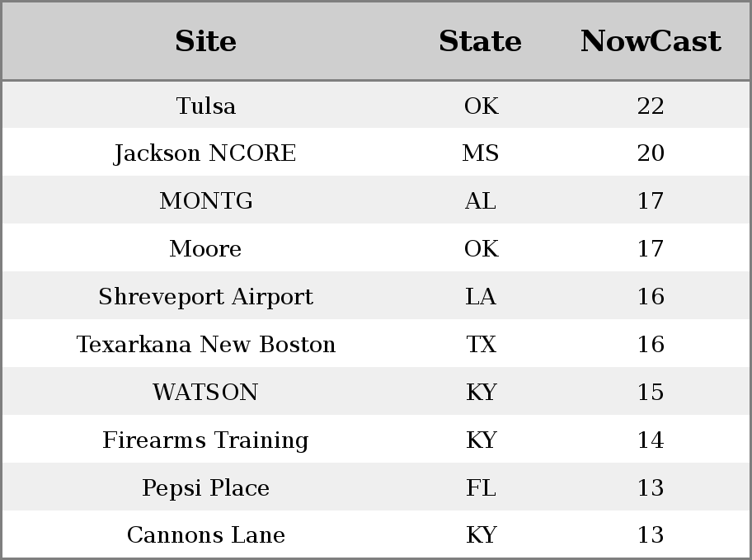Click the Shreveport Airport row

(376, 295)
